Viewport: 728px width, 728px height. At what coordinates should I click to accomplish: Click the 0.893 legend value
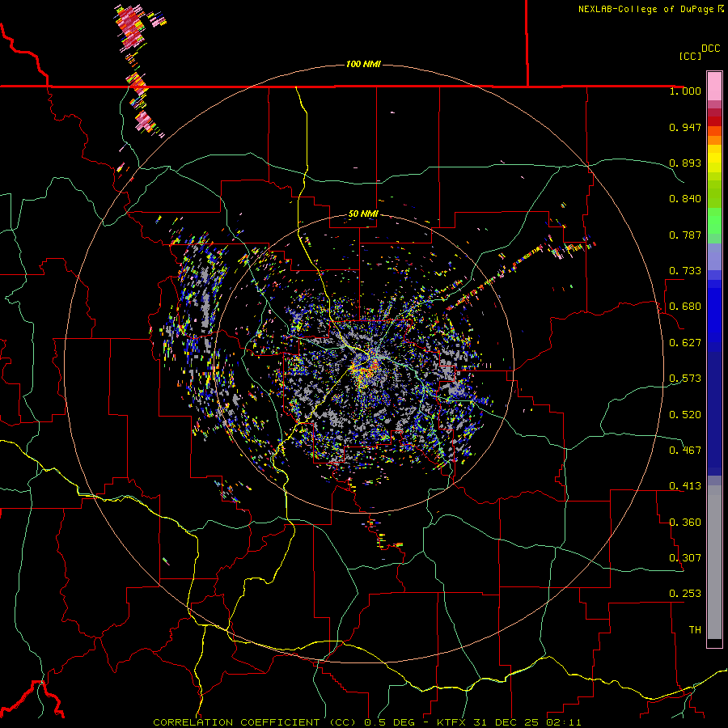click(685, 163)
